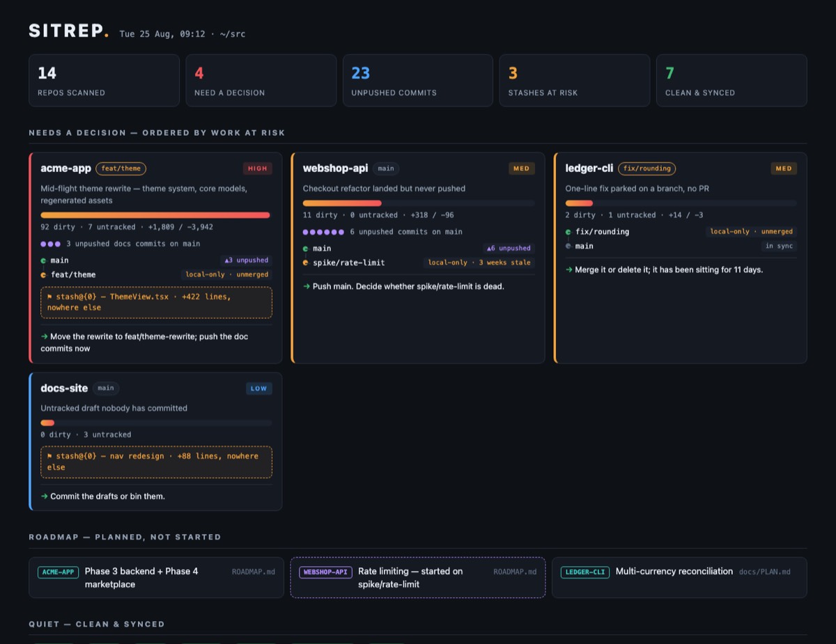This screenshot has width=836, height=644.
Task: Select the feat/theme pill beside acme-app title
Action: [x=121, y=168]
